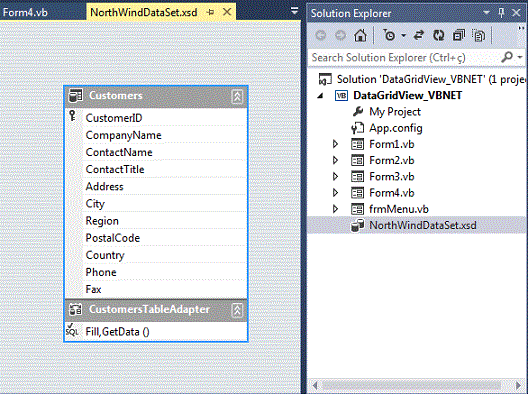Click the Customers table icon in header
Image resolution: width=528 pixels, height=395 pixels.
click(x=75, y=96)
